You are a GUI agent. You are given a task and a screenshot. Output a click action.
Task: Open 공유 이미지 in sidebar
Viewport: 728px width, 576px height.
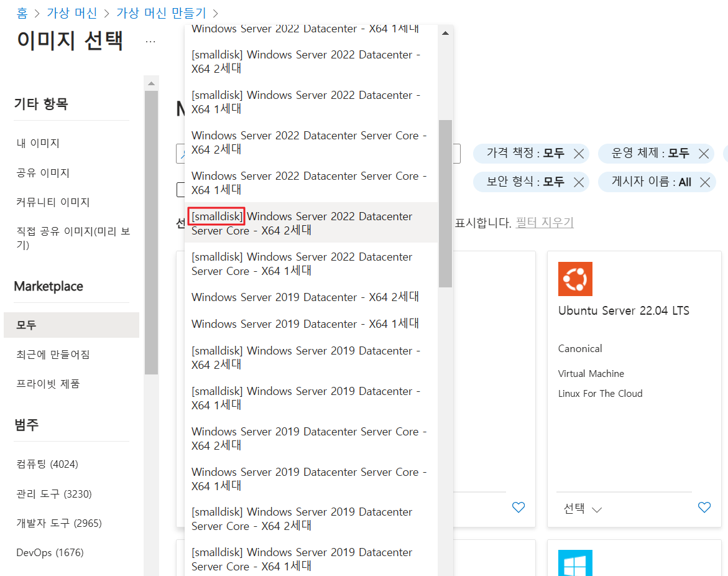43,173
